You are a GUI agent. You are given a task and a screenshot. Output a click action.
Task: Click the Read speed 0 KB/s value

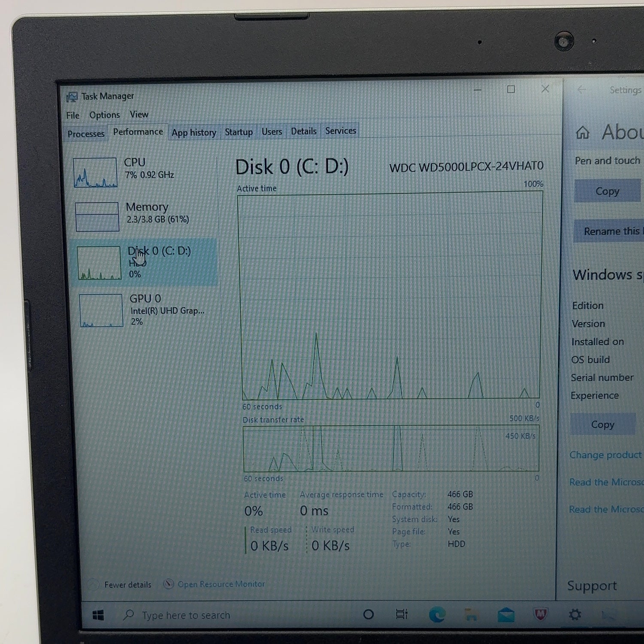(269, 546)
